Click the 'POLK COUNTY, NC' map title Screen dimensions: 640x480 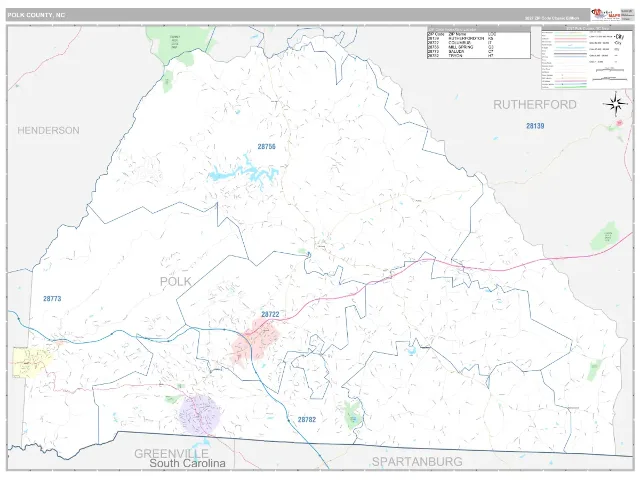[36, 15]
